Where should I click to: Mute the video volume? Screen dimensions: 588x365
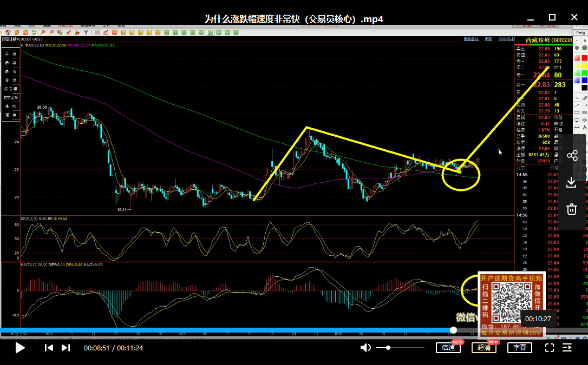366,348
